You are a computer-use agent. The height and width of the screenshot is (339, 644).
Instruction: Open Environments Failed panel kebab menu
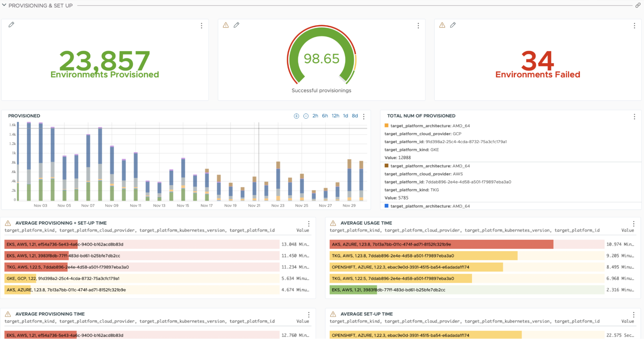634,26
